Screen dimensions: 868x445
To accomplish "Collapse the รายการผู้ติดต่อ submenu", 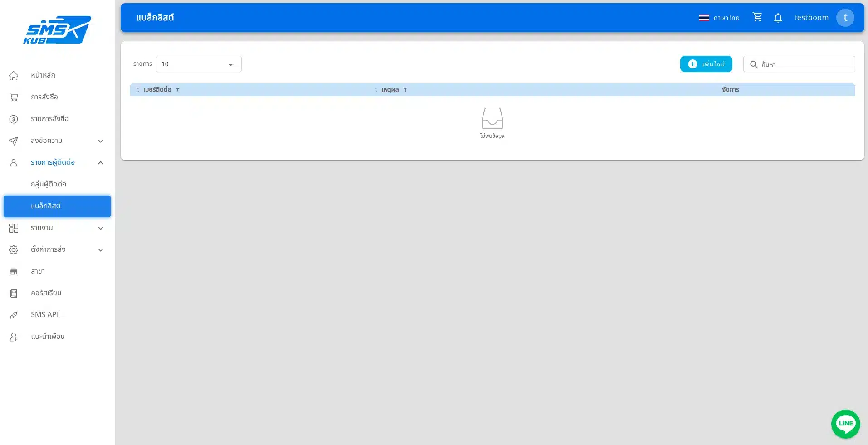I will (x=101, y=163).
